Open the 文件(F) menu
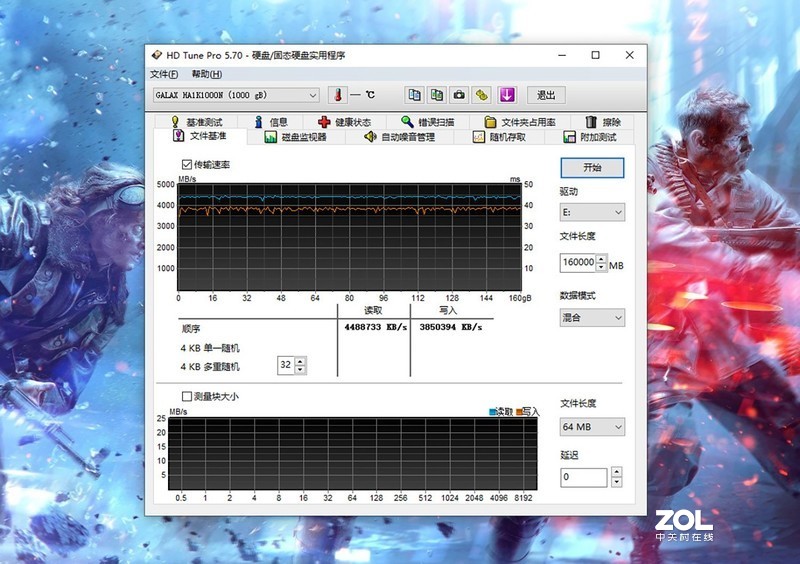 [164, 75]
